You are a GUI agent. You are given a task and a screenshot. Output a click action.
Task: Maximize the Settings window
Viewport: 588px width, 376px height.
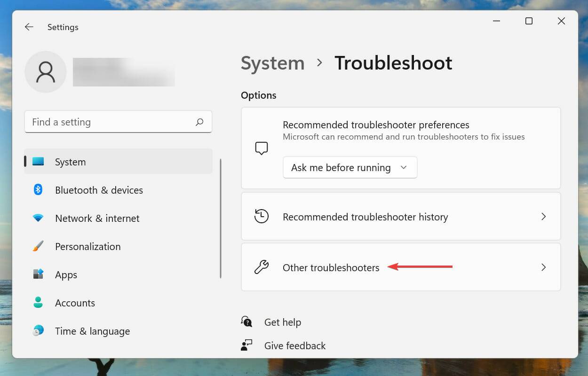[529, 21]
